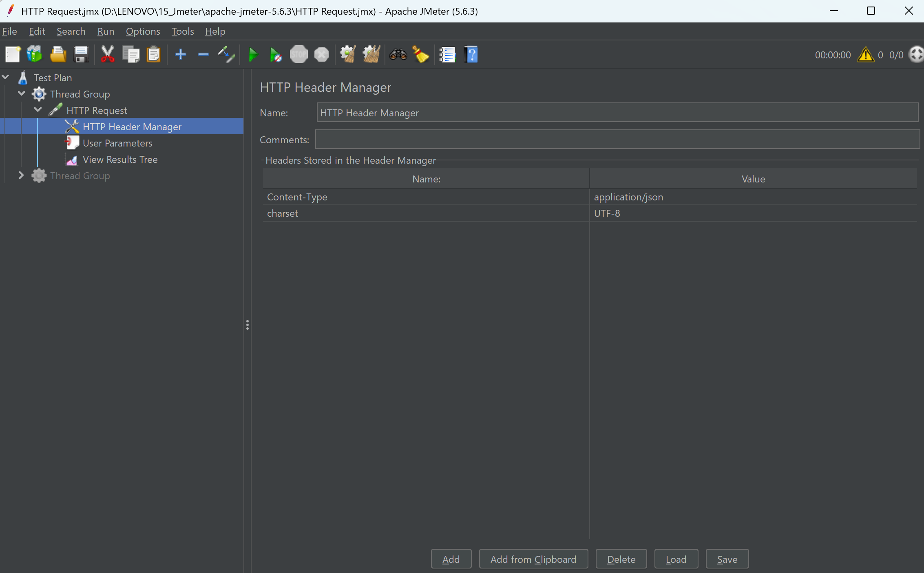Viewport: 924px width, 573px height.
Task: Save the test plan with the floppy icon
Action: click(81, 54)
